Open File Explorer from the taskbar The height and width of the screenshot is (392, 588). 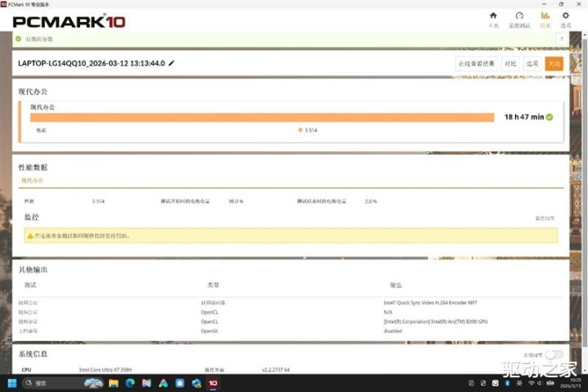(113, 383)
